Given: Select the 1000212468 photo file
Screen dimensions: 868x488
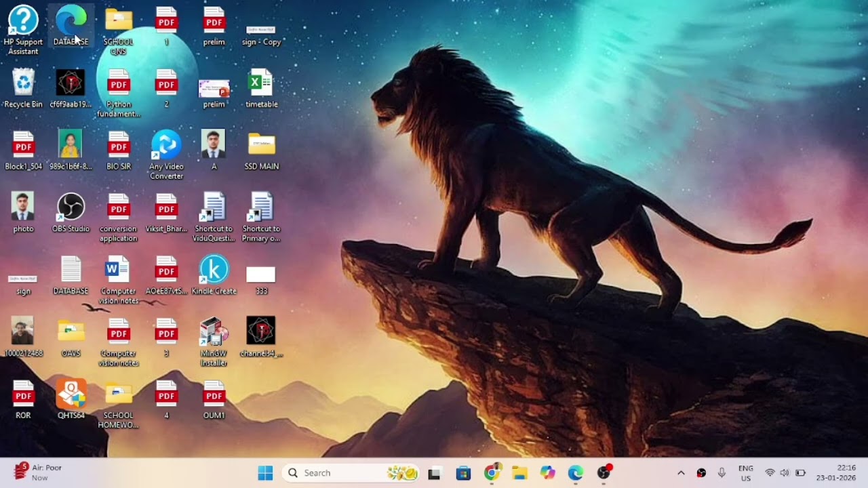Looking at the screenshot, I should click(x=23, y=338).
